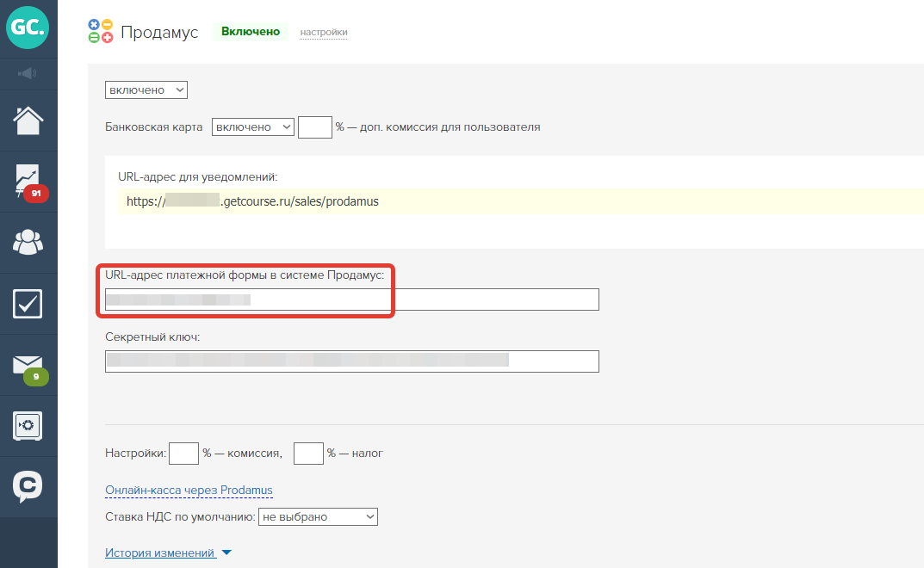Screen dimensions: 924x568
Task: Open the tasks checkmark icon
Action: point(28,304)
